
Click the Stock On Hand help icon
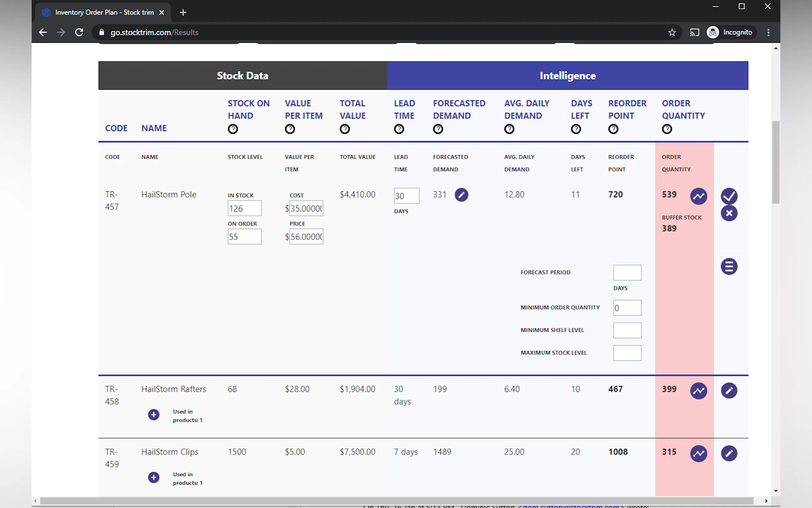coord(233,129)
